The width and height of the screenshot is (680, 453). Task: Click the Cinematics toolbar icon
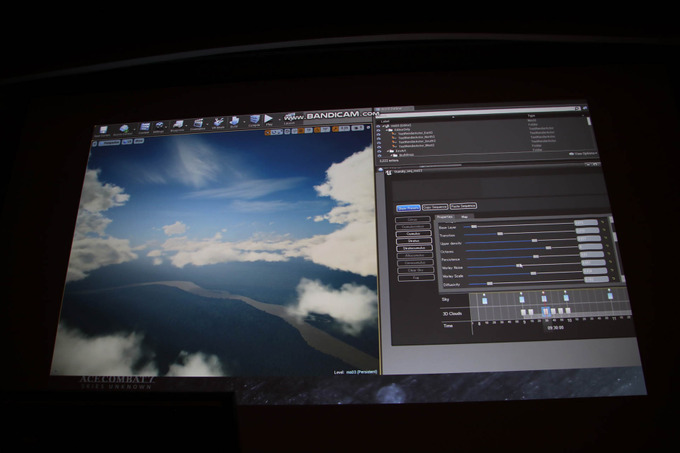click(198, 123)
